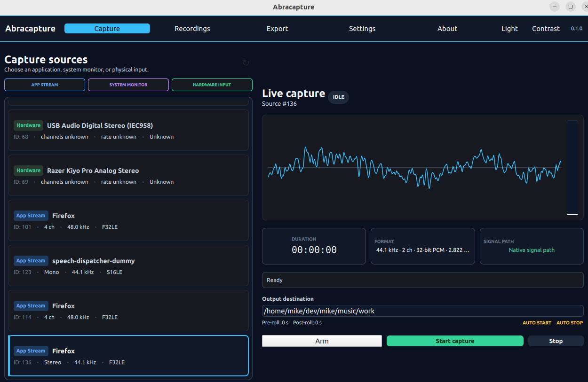Toggle AUTO STOP option
588x382 pixels.
click(570, 323)
